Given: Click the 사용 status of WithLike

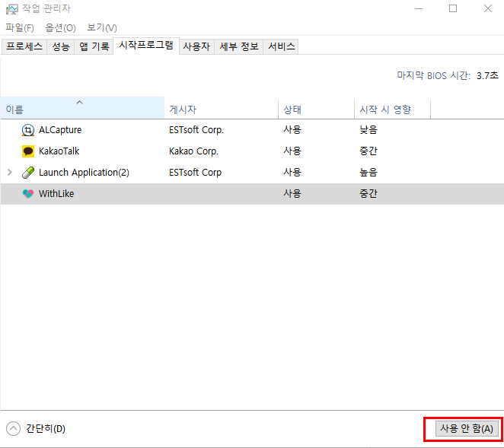Looking at the screenshot, I should 292,194.
